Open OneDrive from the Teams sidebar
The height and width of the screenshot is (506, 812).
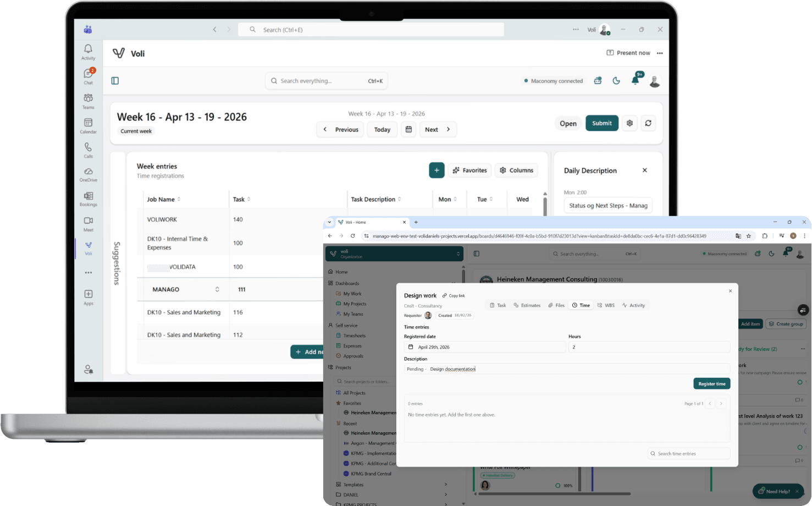tap(88, 174)
